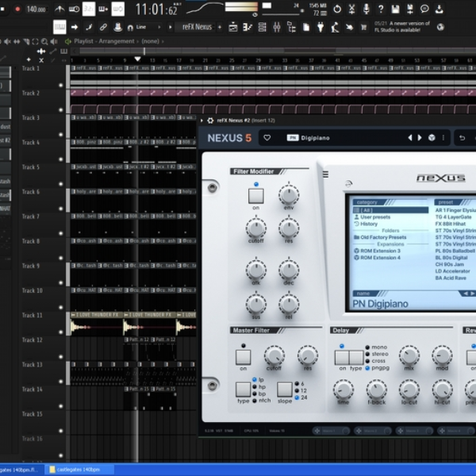Select ROM Extension 4 expansion
Image resolution: width=476 pixels, height=476 pixels.
[x=377, y=258]
